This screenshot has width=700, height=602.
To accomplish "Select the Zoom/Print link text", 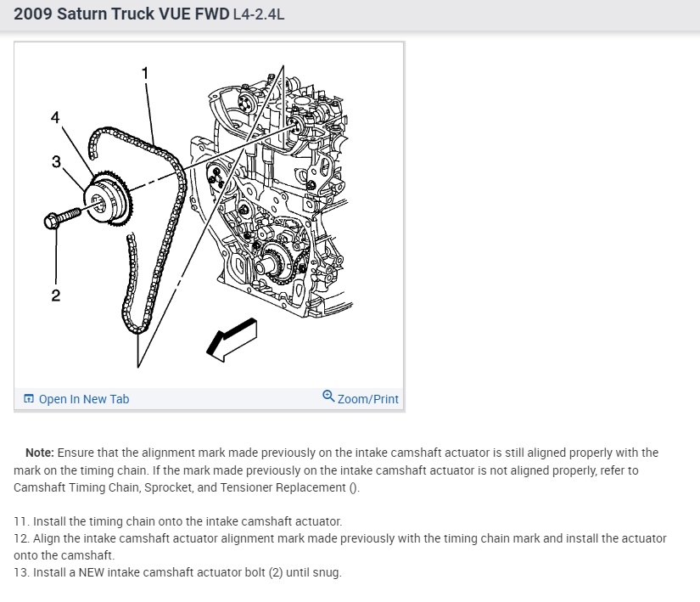I will click(x=368, y=399).
